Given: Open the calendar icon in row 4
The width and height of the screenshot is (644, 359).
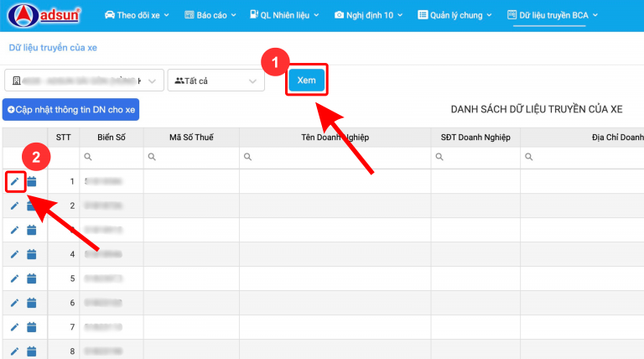Looking at the screenshot, I should (32, 254).
